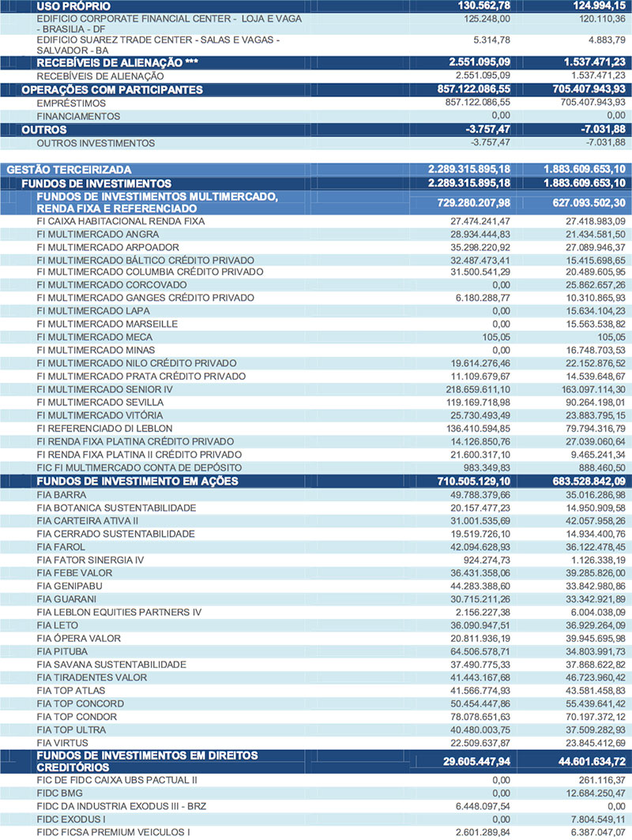
Task: Select "FIDC FICSA PREMIUM VEICULOS I" row
Action: 112,831
